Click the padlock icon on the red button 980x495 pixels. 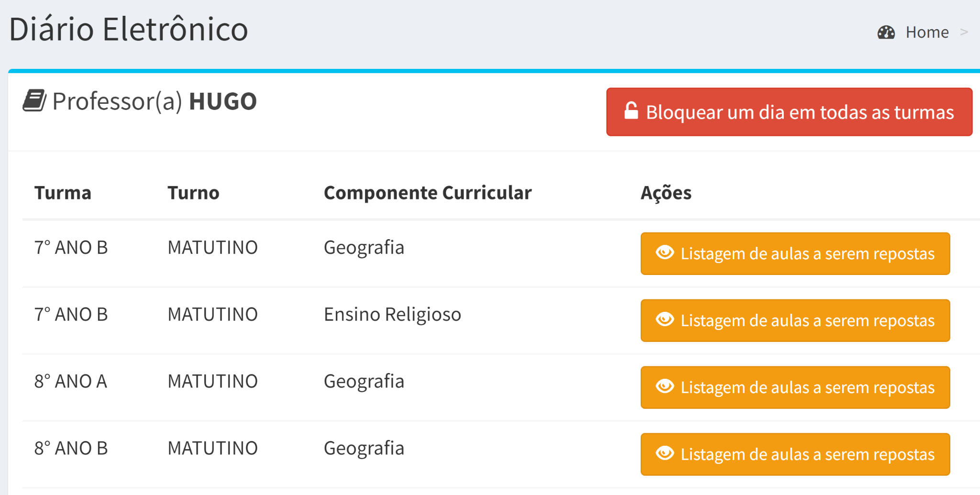(x=631, y=111)
